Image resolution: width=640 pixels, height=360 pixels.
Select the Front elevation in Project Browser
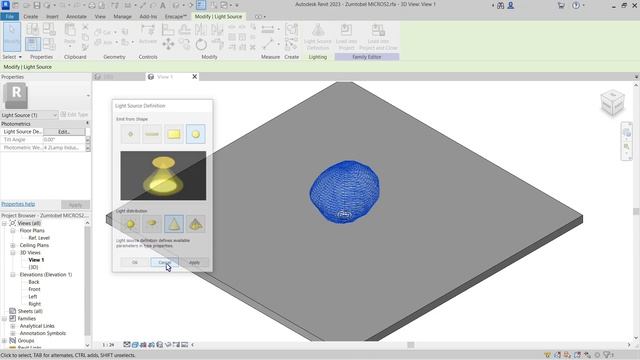coord(34,289)
